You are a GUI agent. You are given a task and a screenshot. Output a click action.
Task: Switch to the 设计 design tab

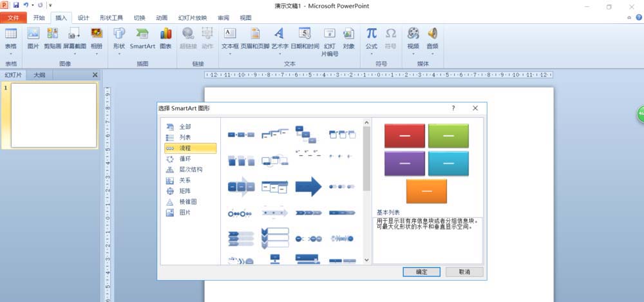(x=83, y=17)
